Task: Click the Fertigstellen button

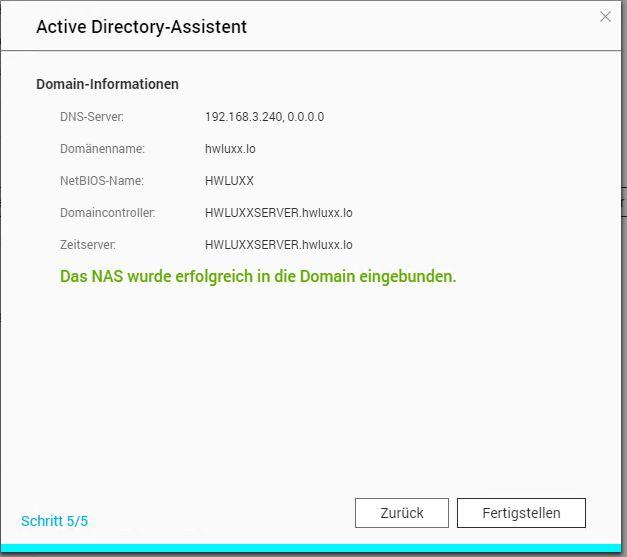Action: pos(521,513)
